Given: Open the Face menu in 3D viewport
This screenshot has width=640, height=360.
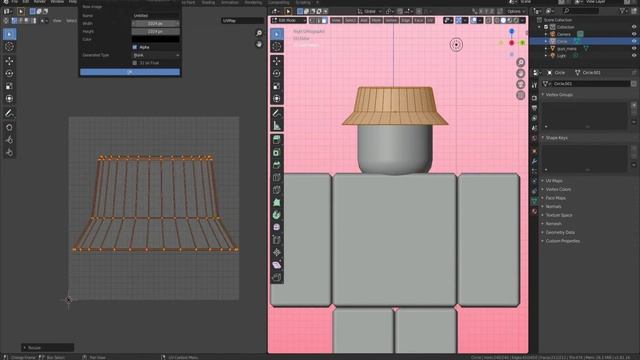Looking at the screenshot, I should (x=419, y=20).
